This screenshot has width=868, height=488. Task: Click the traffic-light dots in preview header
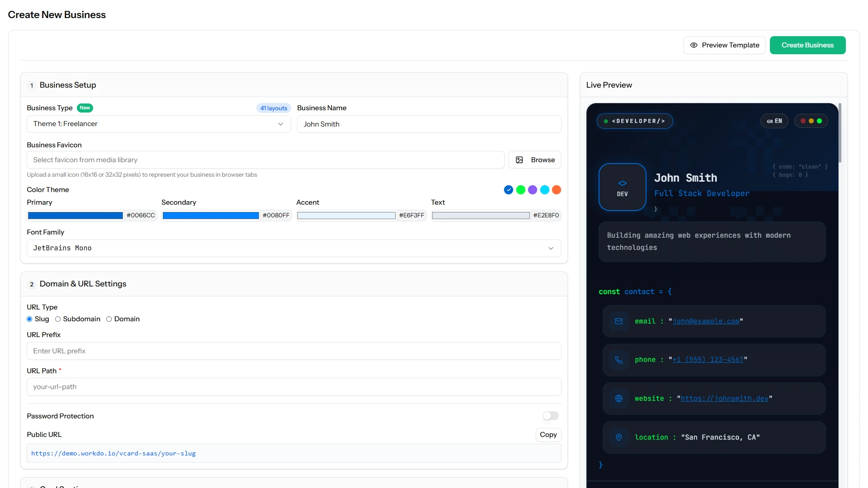pyautogui.click(x=811, y=121)
